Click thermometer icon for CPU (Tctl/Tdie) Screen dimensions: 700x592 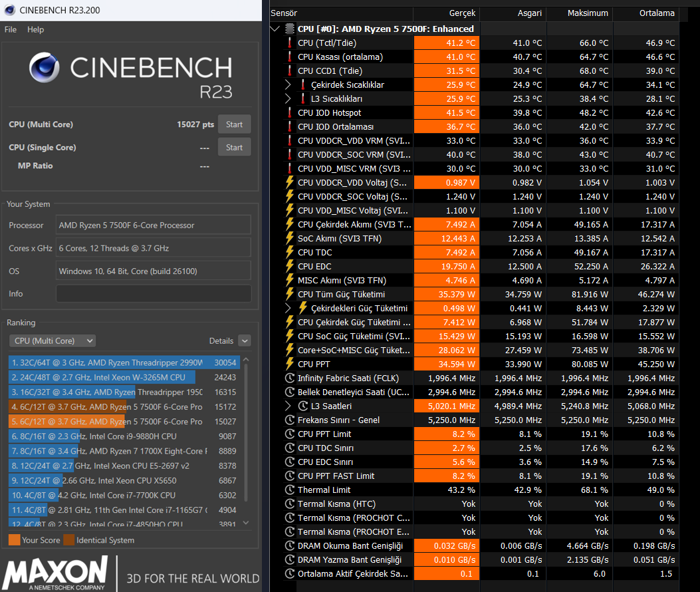(x=290, y=43)
